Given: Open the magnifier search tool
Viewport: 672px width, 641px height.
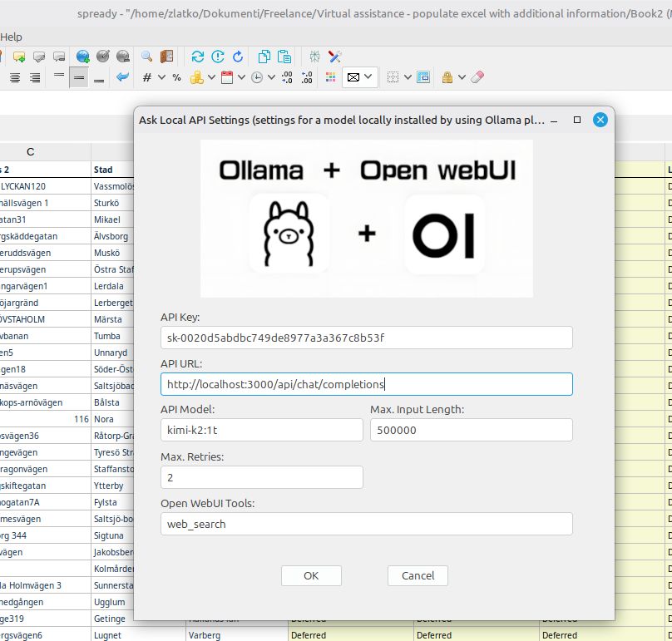Looking at the screenshot, I should (x=146, y=57).
